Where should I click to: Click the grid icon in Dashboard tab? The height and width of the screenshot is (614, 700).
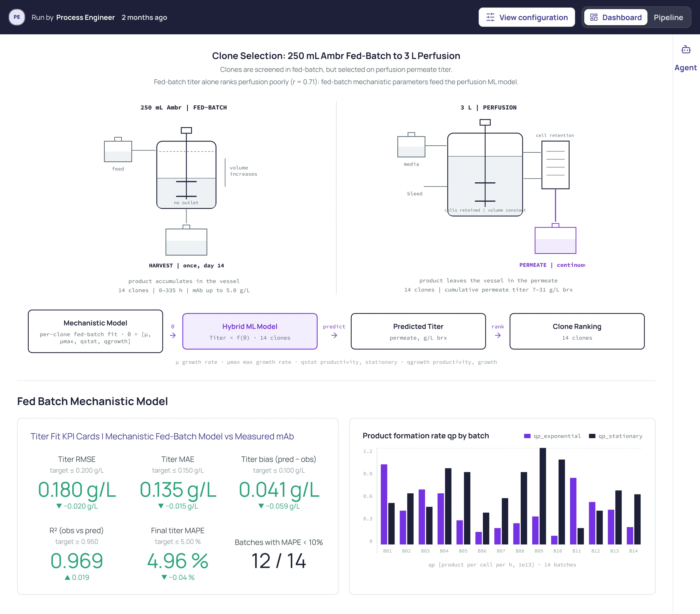[594, 17]
